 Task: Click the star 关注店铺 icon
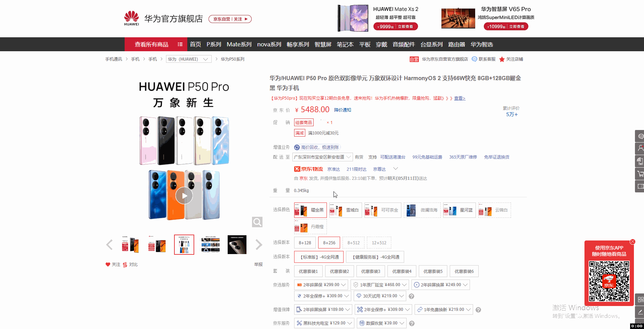coord(502,59)
